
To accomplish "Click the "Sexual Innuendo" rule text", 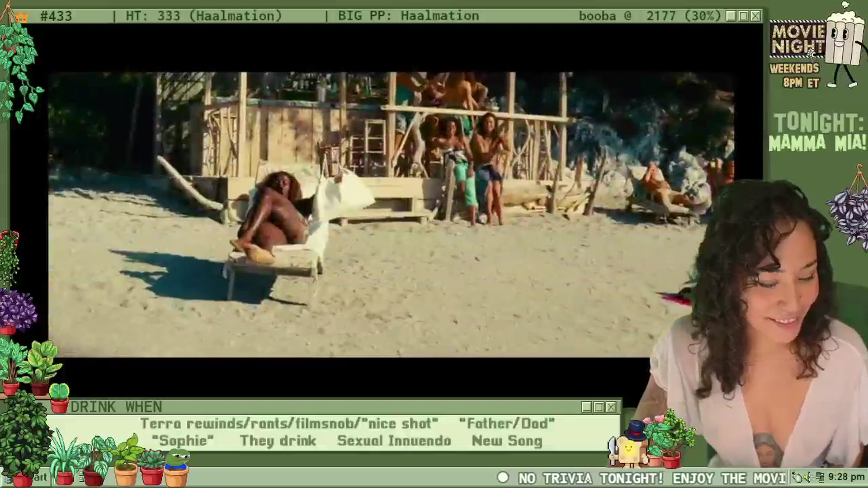I will pyautogui.click(x=394, y=441).
